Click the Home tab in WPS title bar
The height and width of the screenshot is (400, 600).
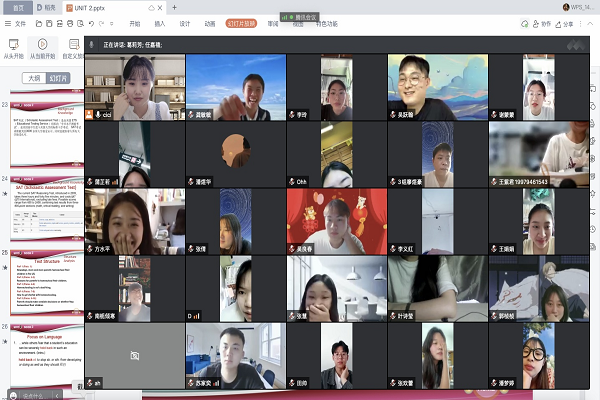(18, 7)
